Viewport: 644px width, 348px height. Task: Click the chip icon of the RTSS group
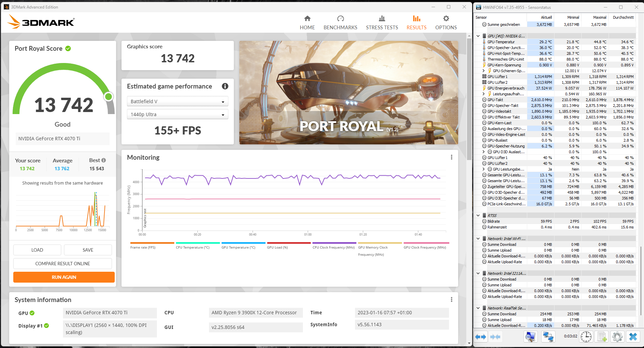click(484, 216)
